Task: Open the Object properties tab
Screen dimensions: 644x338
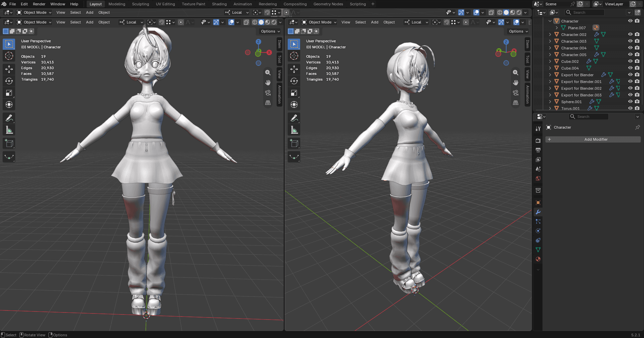Action: coord(538,203)
